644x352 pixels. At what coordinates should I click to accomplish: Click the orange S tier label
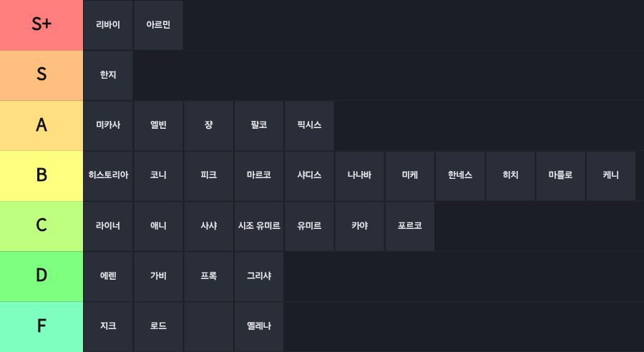pos(42,76)
